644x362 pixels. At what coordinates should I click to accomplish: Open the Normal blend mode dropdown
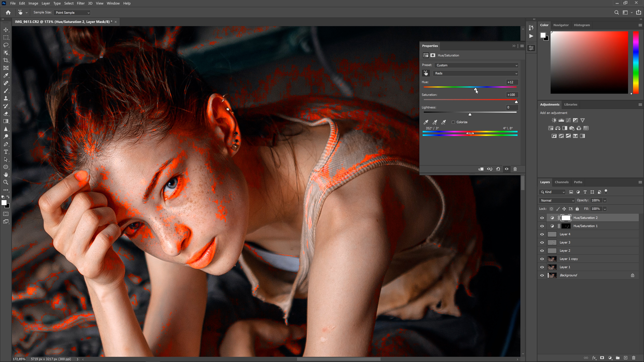(x=557, y=200)
